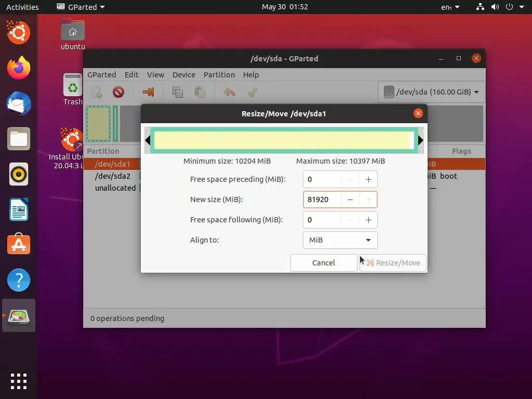Decrease the New size value
532x399 pixels.
point(350,199)
